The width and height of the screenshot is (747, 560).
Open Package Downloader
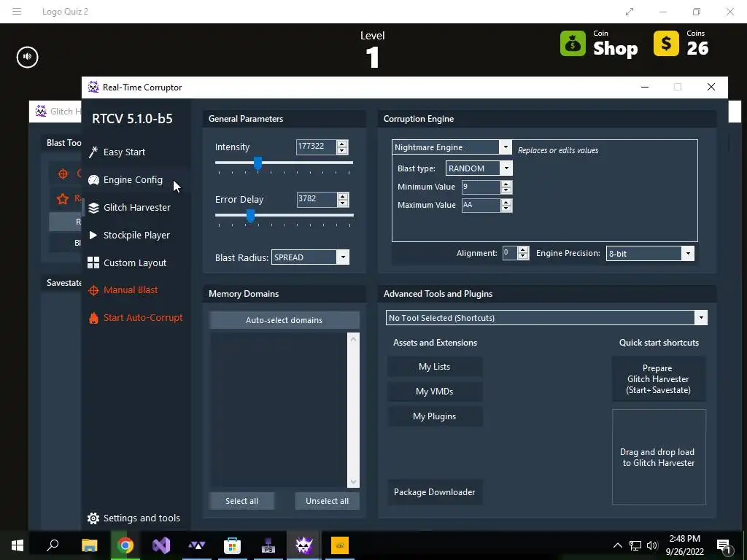435,492
